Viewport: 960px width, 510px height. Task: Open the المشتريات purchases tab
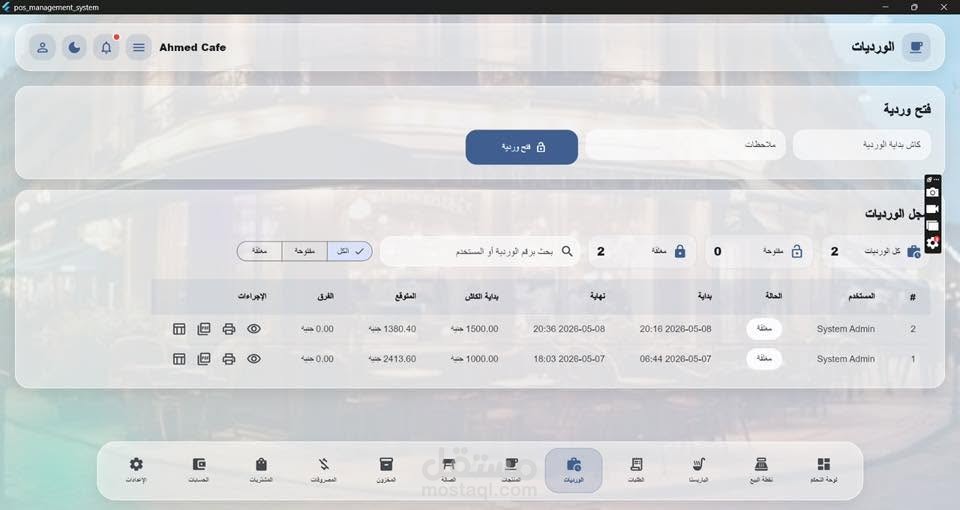(x=261, y=470)
